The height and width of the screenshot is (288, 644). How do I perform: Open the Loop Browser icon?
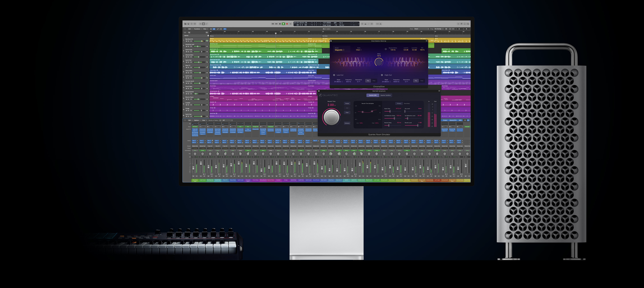pos(465,24)
